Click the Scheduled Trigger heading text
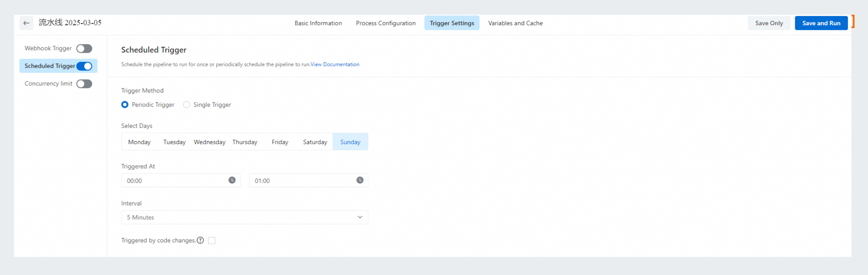 154,50
